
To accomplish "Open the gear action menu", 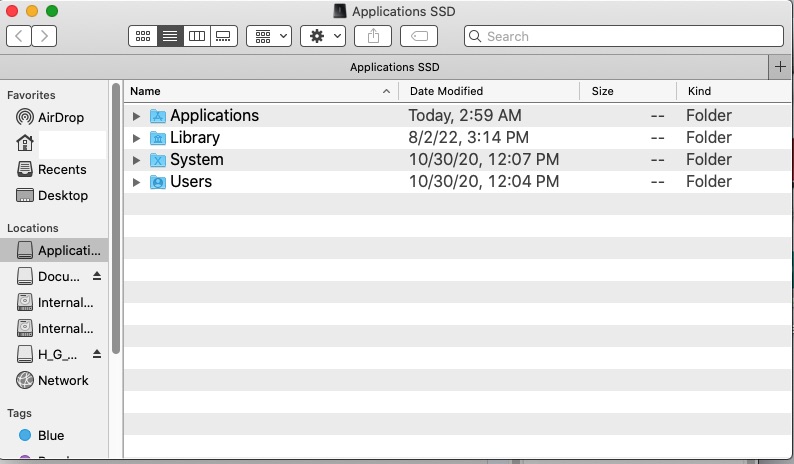I will pyautogui.click(x=323, y=36).
